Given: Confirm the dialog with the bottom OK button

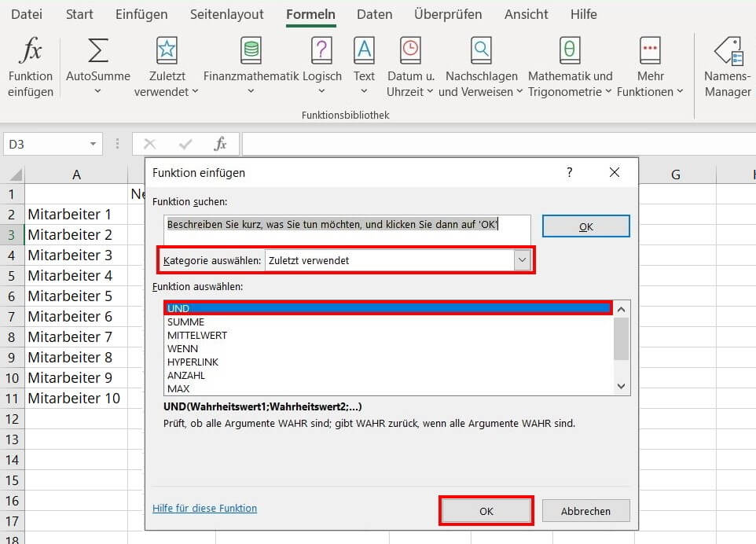Looking at the screenshot, I should point(486,511).
